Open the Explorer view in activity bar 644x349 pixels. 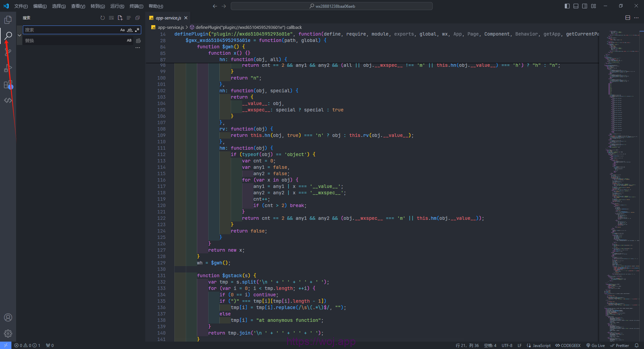(x=8, y=20)
